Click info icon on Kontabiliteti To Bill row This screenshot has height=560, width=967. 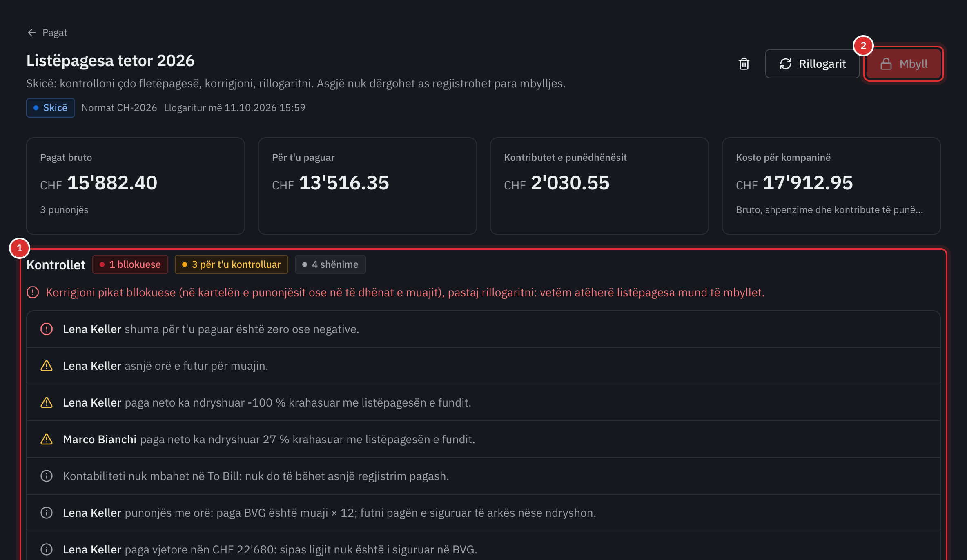coord(47,476)
